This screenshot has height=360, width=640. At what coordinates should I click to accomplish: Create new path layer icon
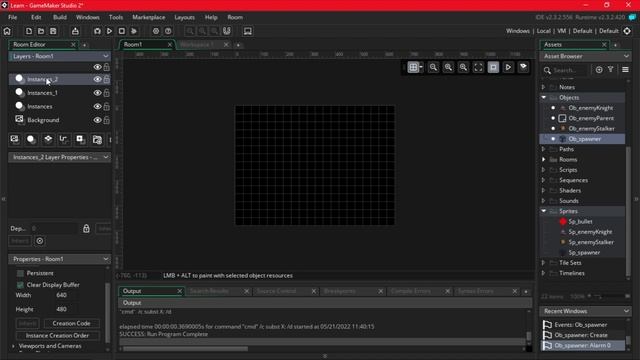[x=64, y=139]
